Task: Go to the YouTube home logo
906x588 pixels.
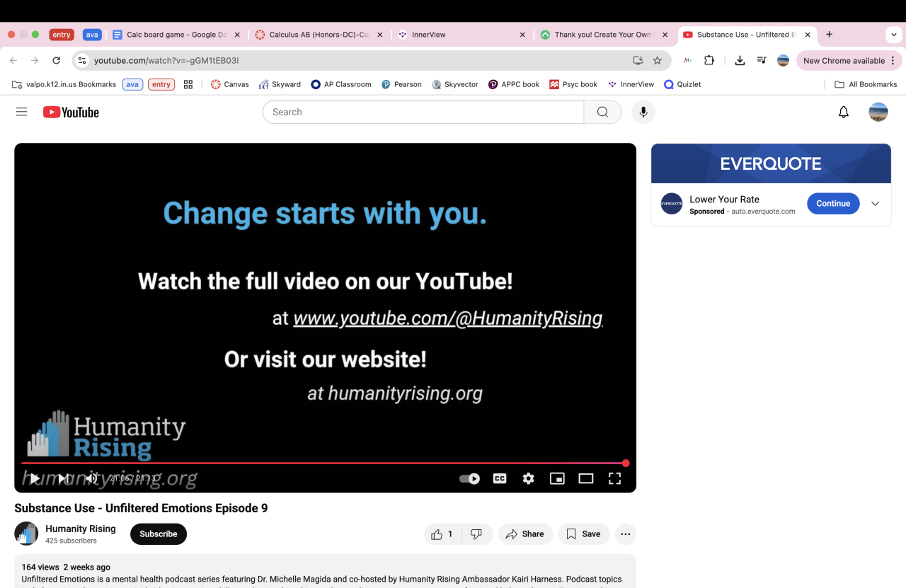Action: pyautogui.click(x=71, y=112)
